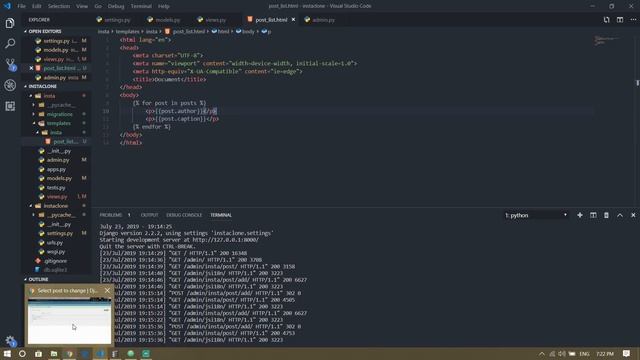Select Chrome 'Select post to change' preview thumbnail

pyautogui.click(x=69, y=320)
